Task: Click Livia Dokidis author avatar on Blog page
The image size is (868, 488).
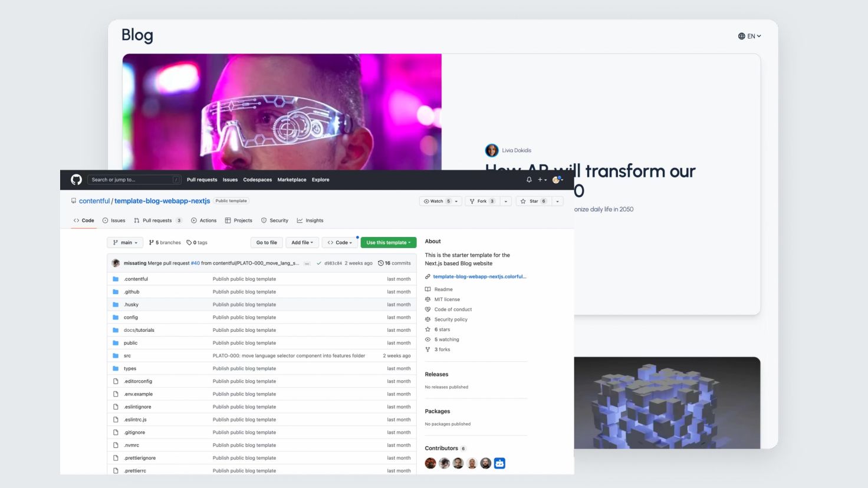Action: 492,150
